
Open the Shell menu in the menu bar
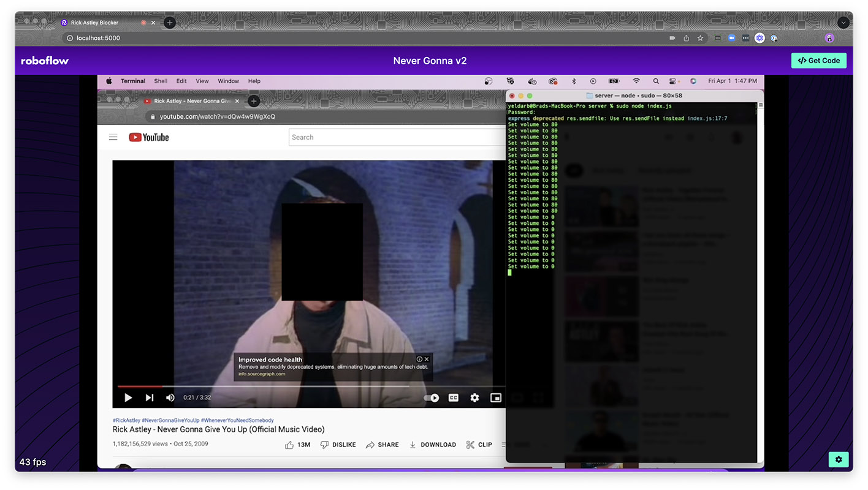pyautogui.click(x=161, y=81)
